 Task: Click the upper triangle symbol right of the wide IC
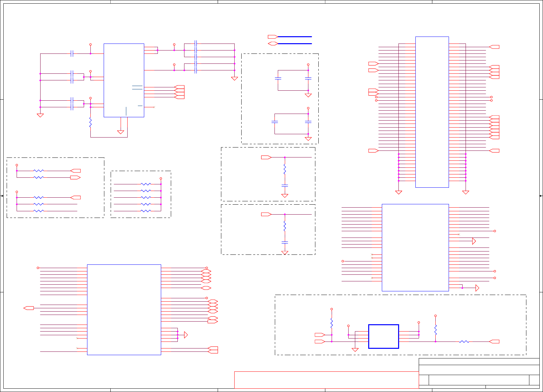coord(474,241)
